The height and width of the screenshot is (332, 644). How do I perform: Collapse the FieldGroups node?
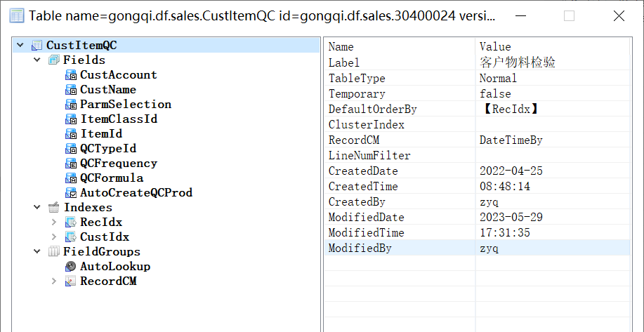pyautogui.click(x=37, y=251)
